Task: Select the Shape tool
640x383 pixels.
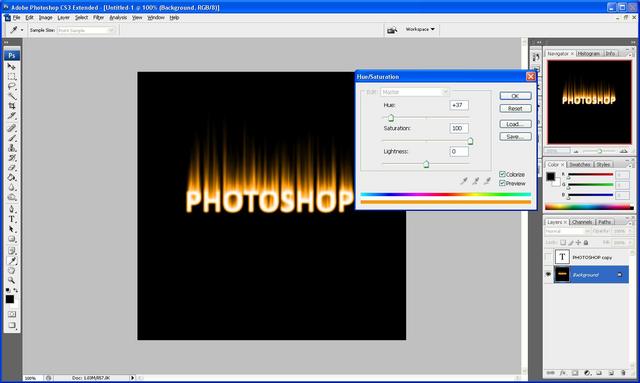Action: (11, 239)
